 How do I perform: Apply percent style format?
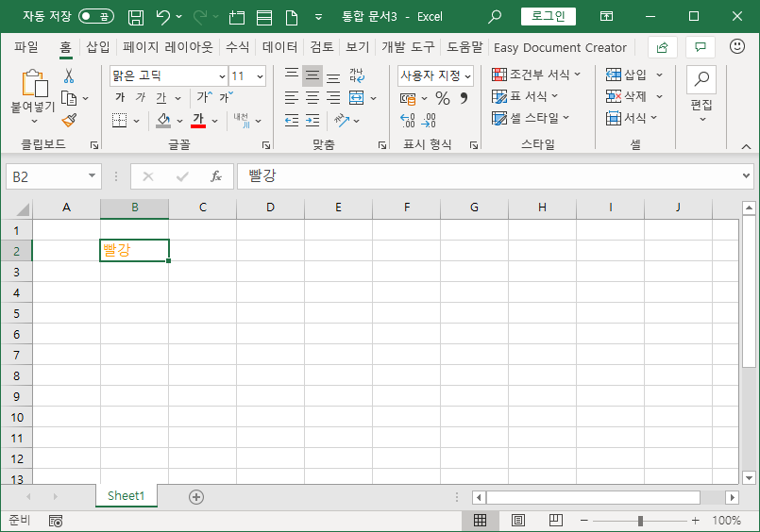coord(443,98)
